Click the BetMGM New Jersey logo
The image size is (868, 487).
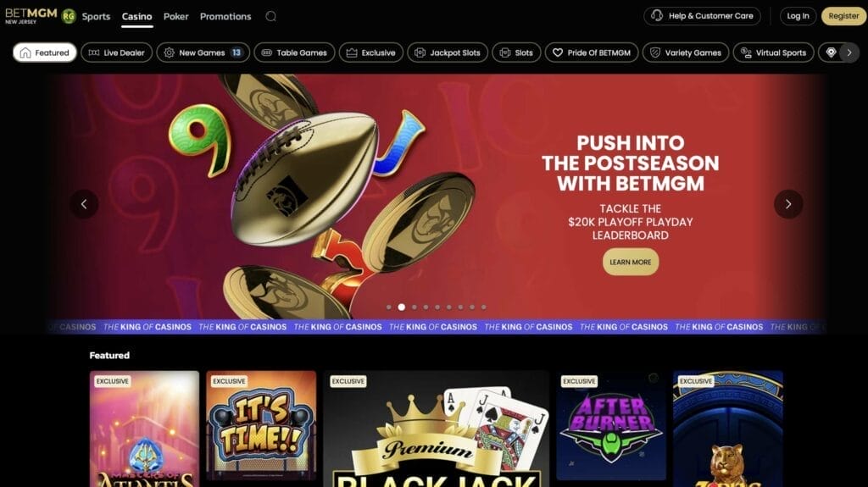click(31, 15)
